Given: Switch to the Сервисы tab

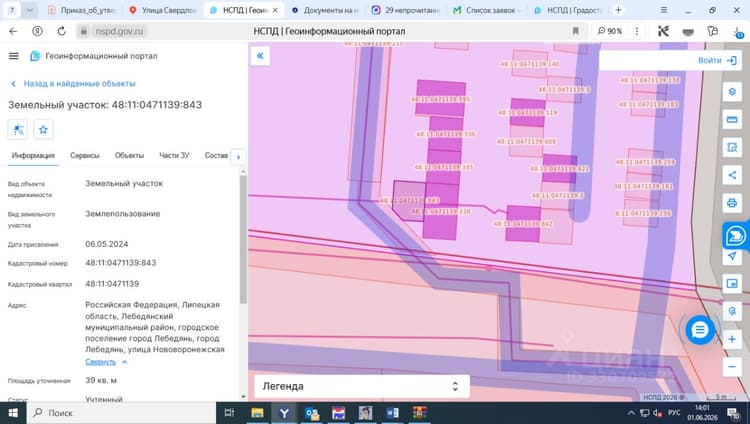Looking at the screenshot, I should tap(85, 156).
